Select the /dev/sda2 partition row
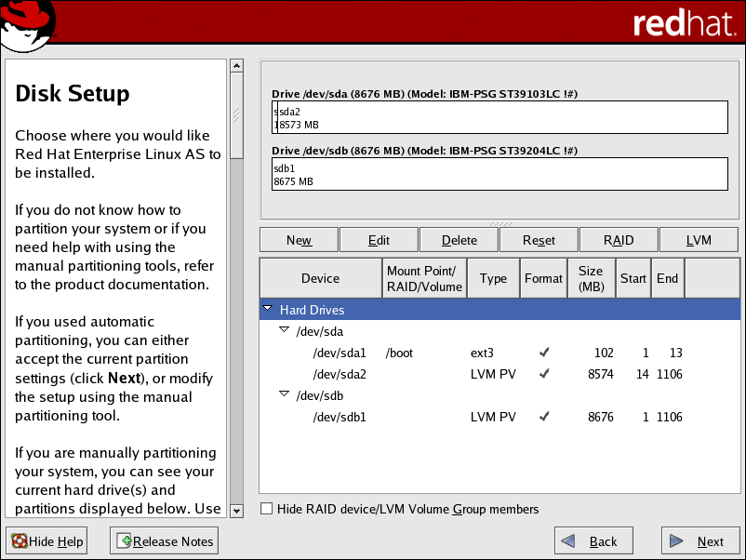 point(340,374)
